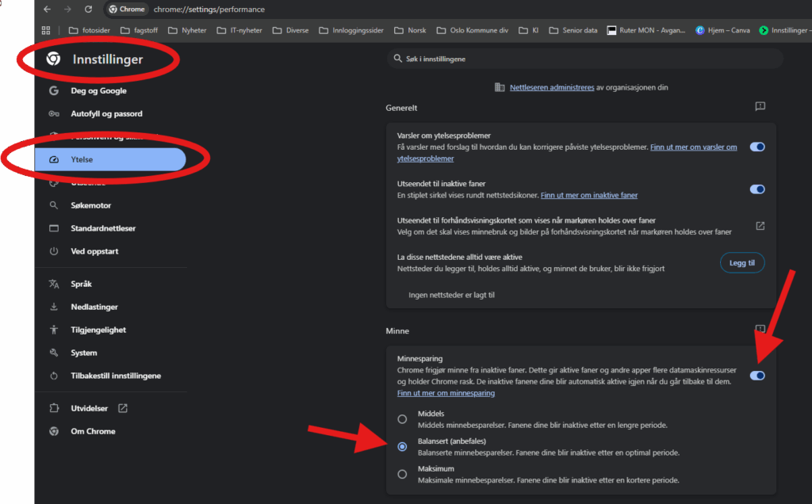Open the apps grid icon in bookmarks bar
Viewport: 812px width, 504px height.
46,31
